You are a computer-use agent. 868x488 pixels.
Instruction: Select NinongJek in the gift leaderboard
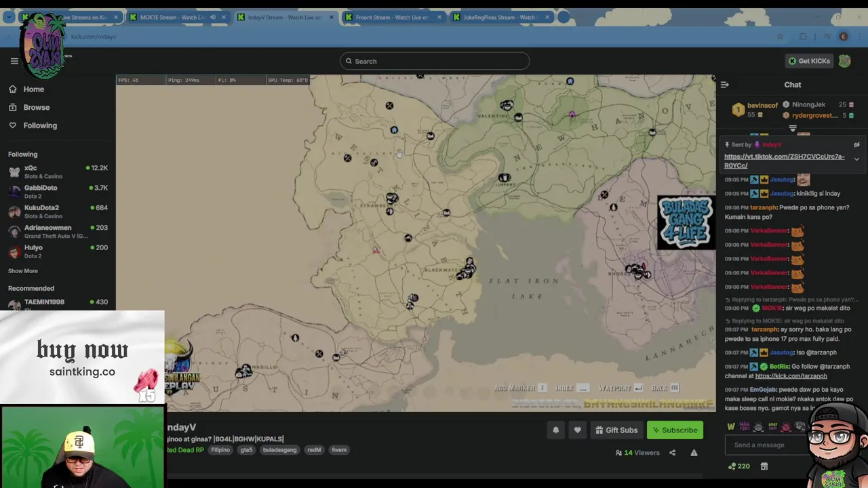point(808,104)
